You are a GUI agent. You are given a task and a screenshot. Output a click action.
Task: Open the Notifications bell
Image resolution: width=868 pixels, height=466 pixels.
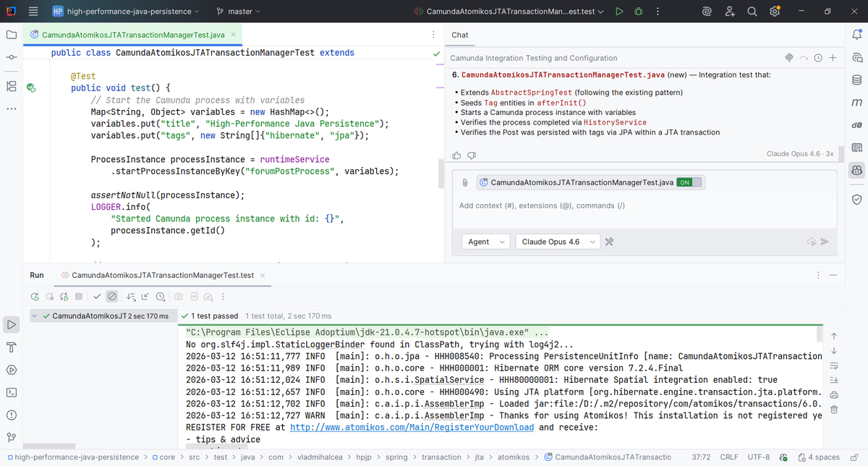[x=857, y=35]
